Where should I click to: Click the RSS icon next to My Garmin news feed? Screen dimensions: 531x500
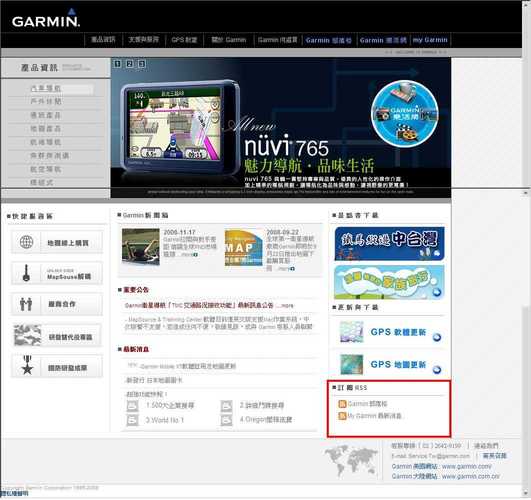coord(342,416)
